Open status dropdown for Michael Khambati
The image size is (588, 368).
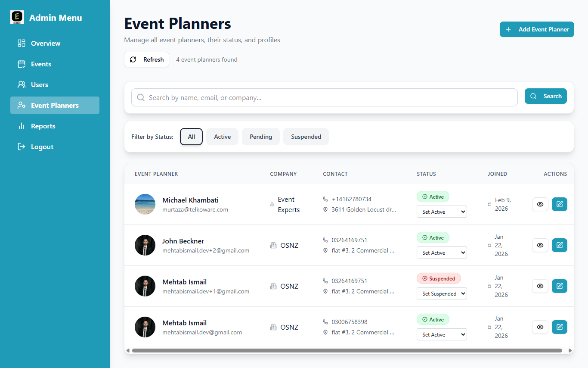[442, 212]
